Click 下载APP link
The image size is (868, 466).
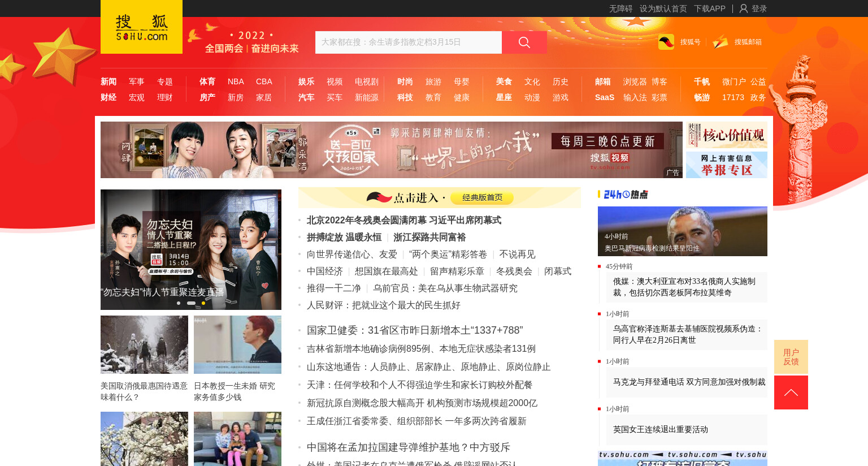coord(710,8)
